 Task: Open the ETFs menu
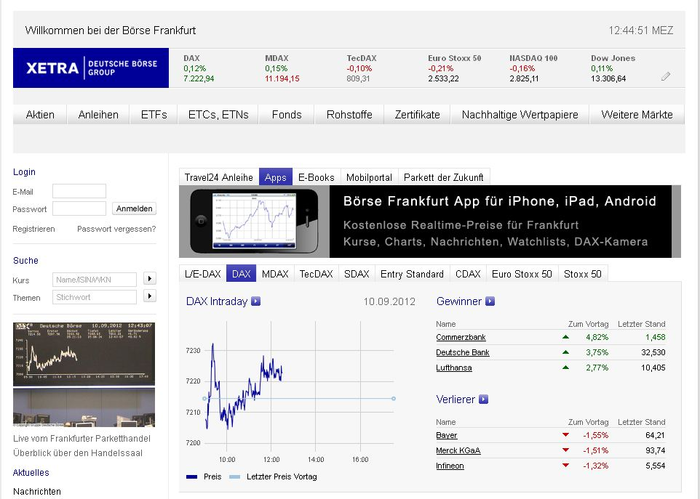pyautogui.click(x=154, y=115)
